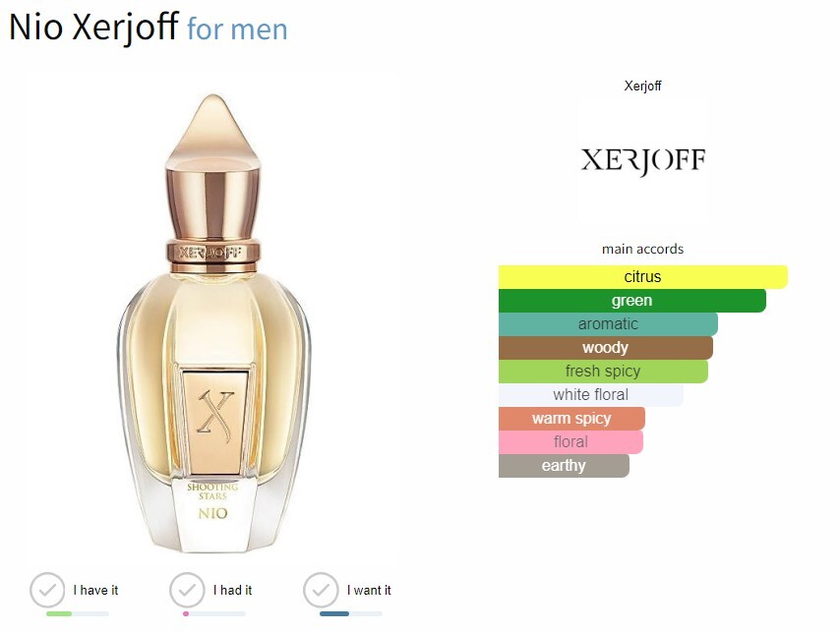Select the woody accord bar
This screenshot has height=632, width=840.
click(x=605, y=347)
